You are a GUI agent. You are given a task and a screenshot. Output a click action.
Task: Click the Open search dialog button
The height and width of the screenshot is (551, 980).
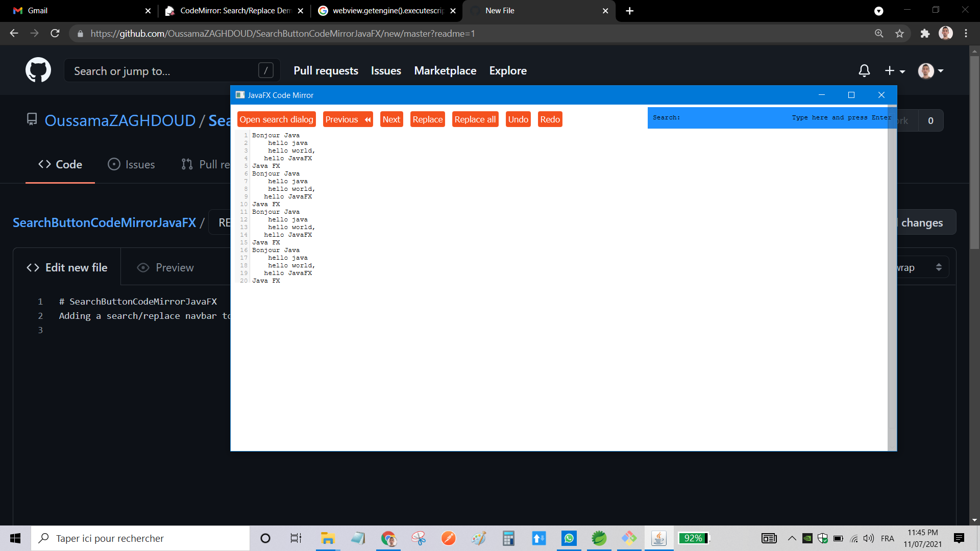(276, 119)
